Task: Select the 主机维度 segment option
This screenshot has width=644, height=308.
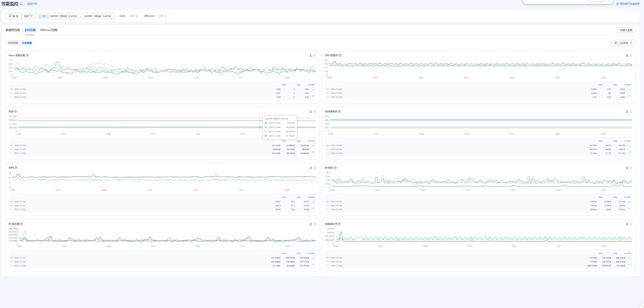Action: click(27, 43)
